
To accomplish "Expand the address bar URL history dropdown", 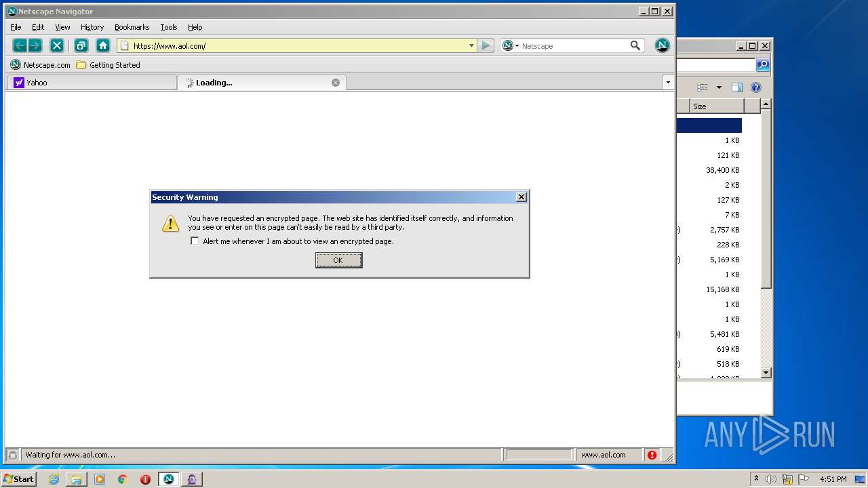I will pyautogui.click(x=471, y=45).
